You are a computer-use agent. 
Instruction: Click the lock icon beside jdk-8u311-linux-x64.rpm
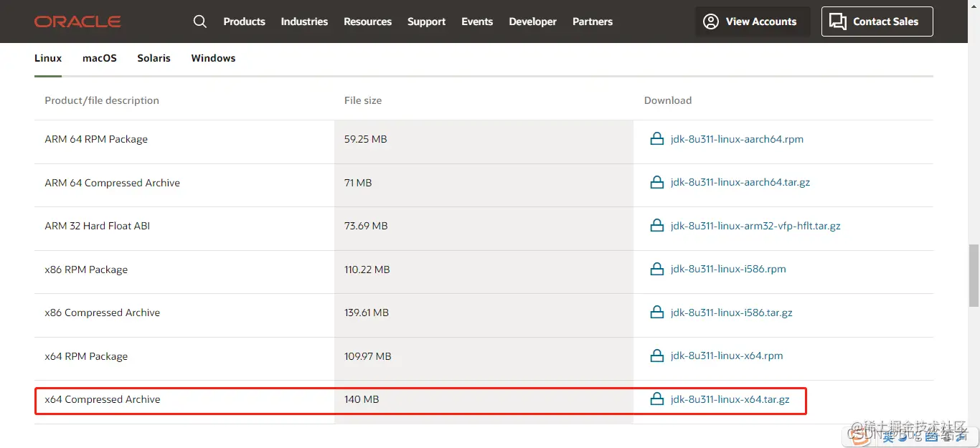[x=656, y=356]
